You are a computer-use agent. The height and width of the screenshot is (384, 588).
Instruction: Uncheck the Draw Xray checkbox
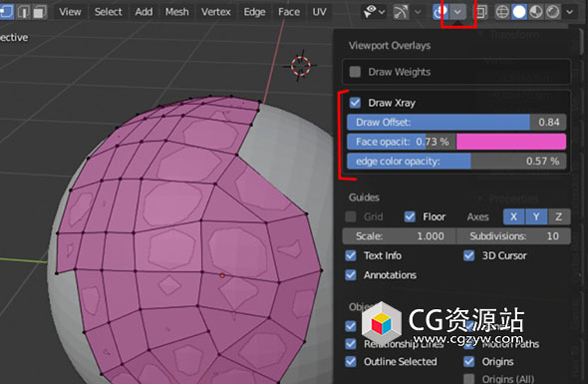click(355, 103)
